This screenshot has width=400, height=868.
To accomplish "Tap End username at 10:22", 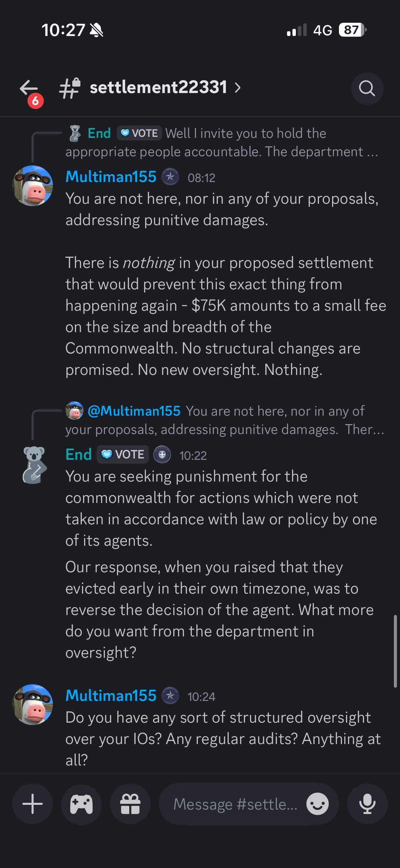I will click(79, 454).
